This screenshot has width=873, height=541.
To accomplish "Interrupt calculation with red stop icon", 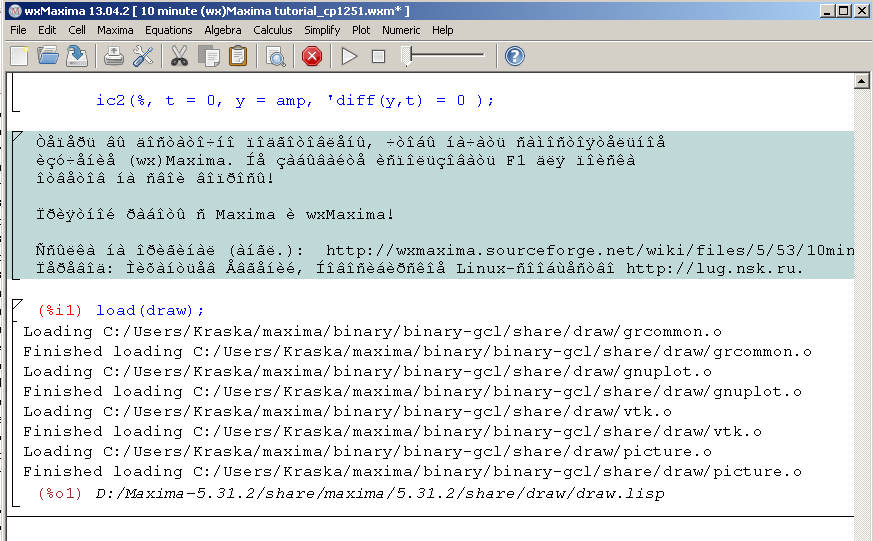I will pyautogui.click(x=312, y=56).
